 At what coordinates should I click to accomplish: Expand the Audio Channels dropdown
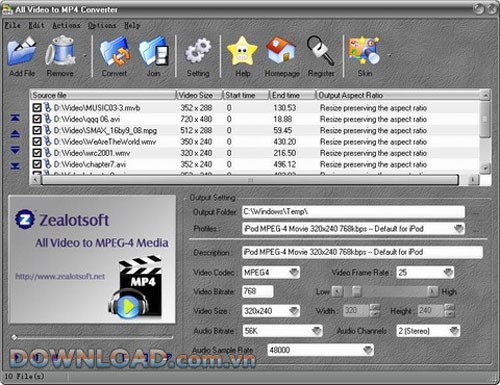[454, 331]
